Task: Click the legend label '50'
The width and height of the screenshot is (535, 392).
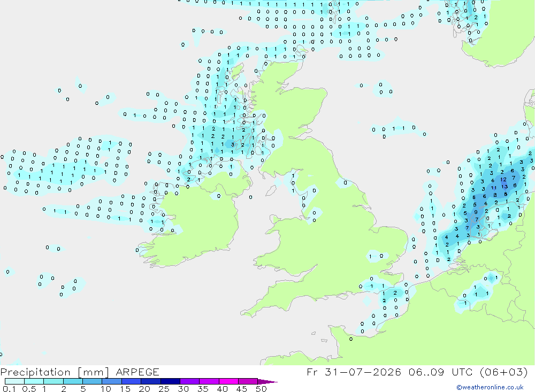Action: click(261, 389)
